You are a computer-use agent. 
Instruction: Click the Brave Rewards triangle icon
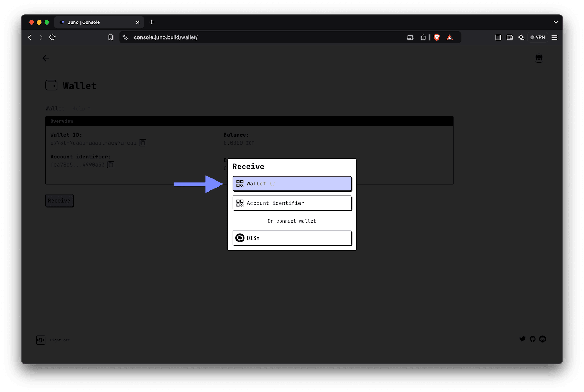coord(449,37)
